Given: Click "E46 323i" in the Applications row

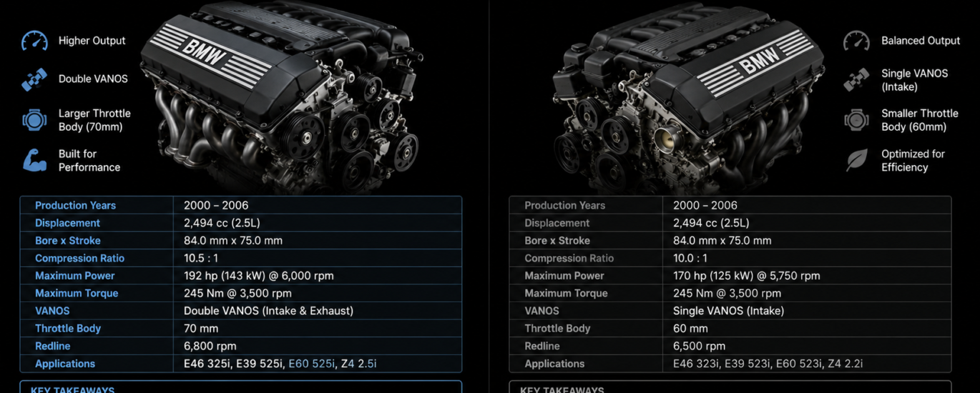Looking at the screenshot, I should coord(696,364).
